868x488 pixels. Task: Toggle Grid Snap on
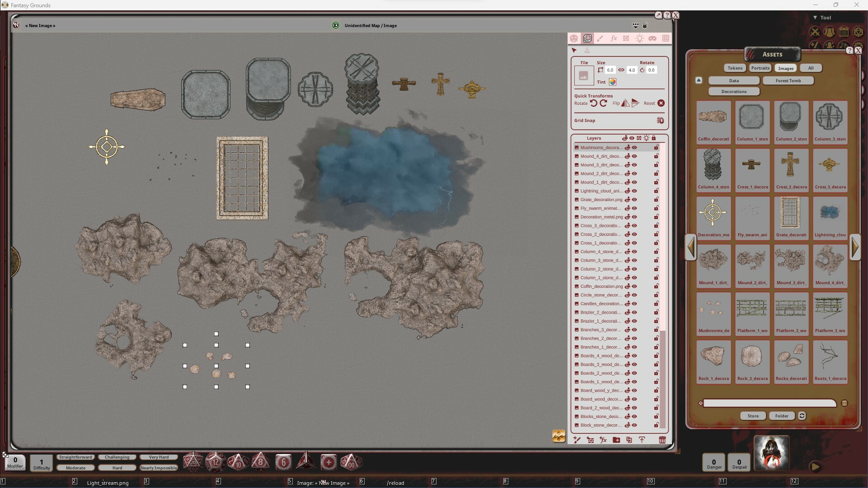[660, 121]
